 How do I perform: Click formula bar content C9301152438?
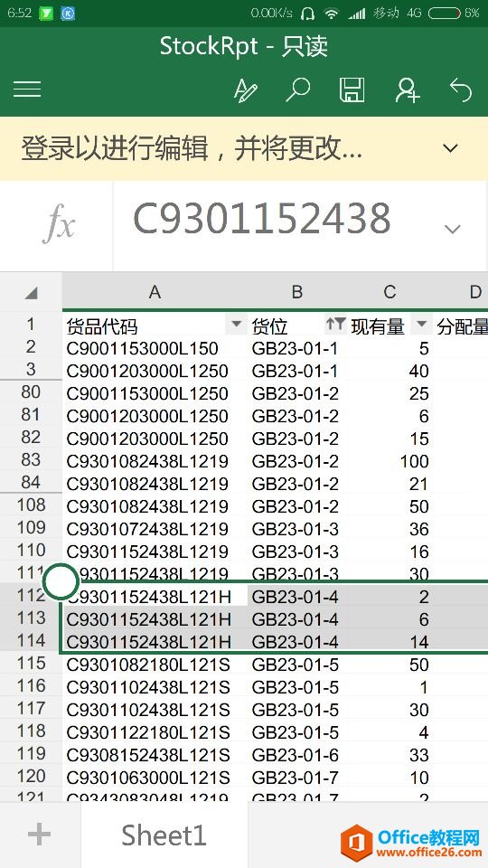pos(262,218)
